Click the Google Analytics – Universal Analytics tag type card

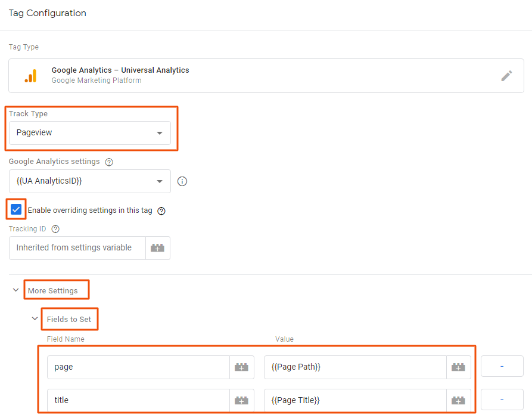266,76
